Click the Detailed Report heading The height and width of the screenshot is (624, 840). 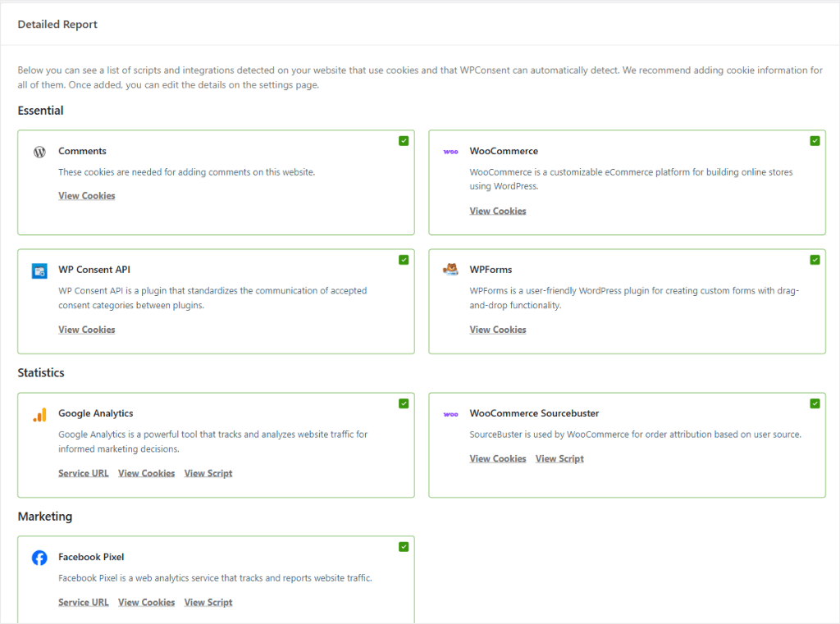[57, 25]
